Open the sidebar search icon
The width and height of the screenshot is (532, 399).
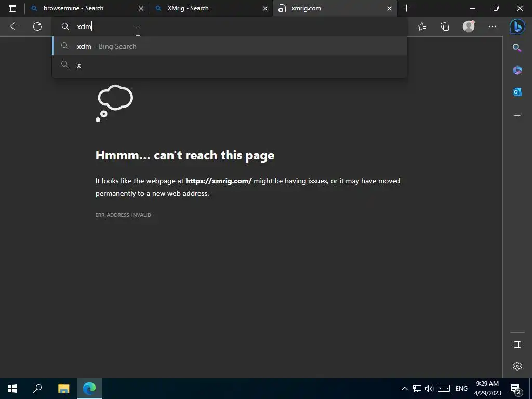517,48
